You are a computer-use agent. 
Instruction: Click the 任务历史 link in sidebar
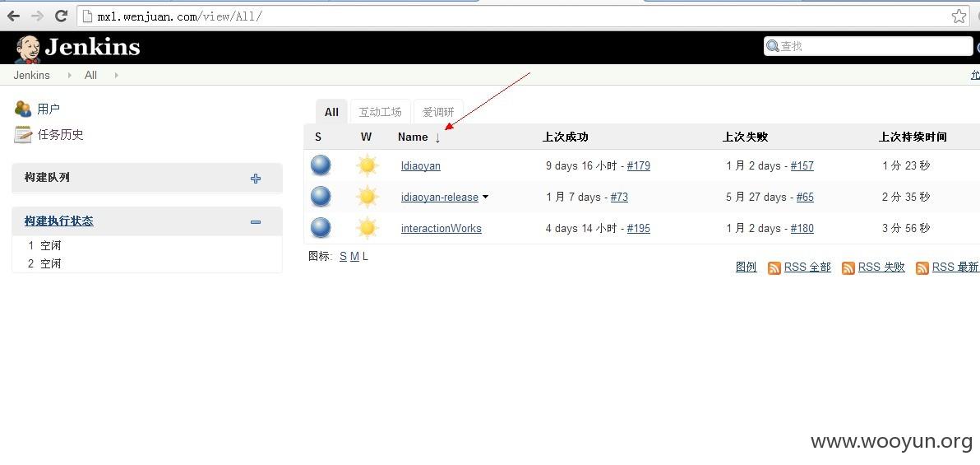point(61,134)
